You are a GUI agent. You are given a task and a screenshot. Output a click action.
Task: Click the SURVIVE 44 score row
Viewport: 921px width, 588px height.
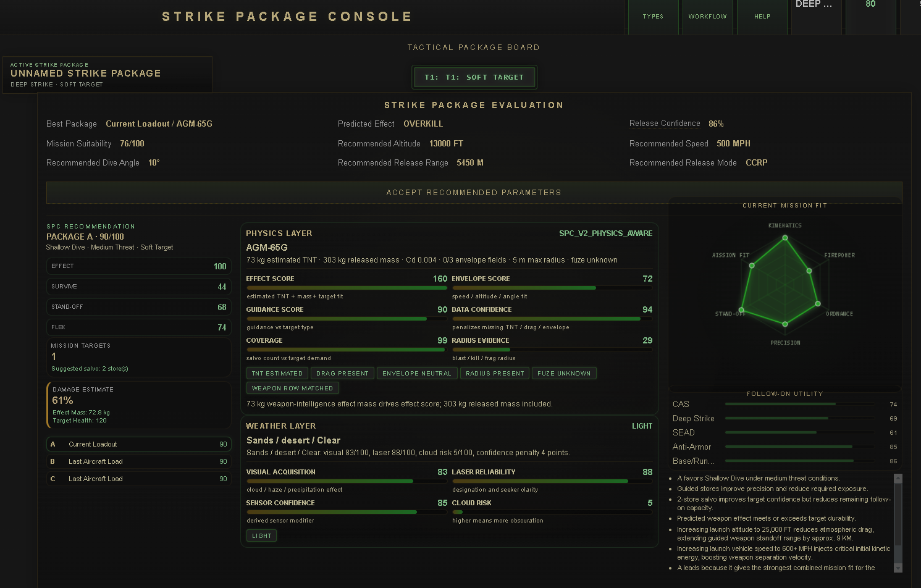(139, 287)
